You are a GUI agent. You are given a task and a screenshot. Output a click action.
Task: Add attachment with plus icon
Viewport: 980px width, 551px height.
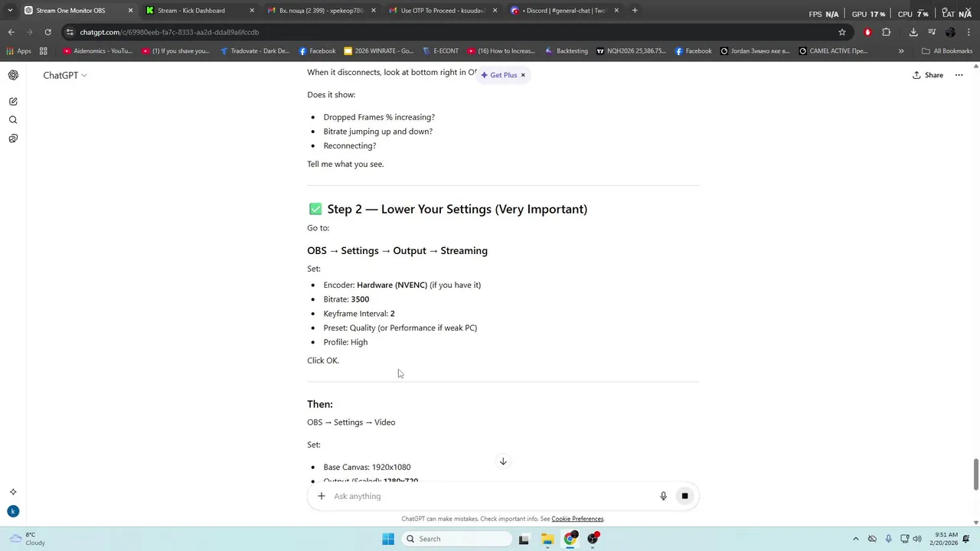322,496
